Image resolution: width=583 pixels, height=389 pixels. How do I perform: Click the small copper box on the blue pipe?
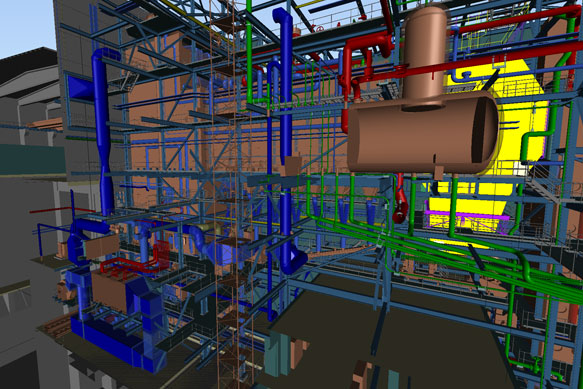point(291,166)
